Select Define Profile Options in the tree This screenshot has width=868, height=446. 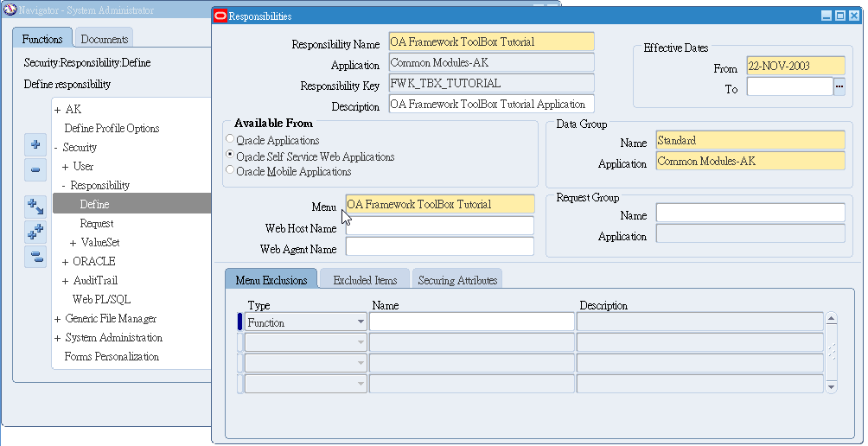[112, 129]
